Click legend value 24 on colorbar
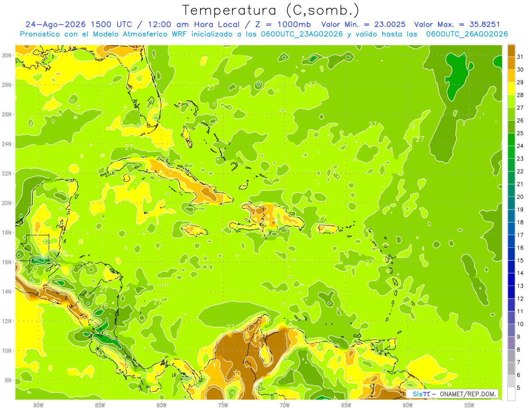Screen dimensions: 532x411 520,146
